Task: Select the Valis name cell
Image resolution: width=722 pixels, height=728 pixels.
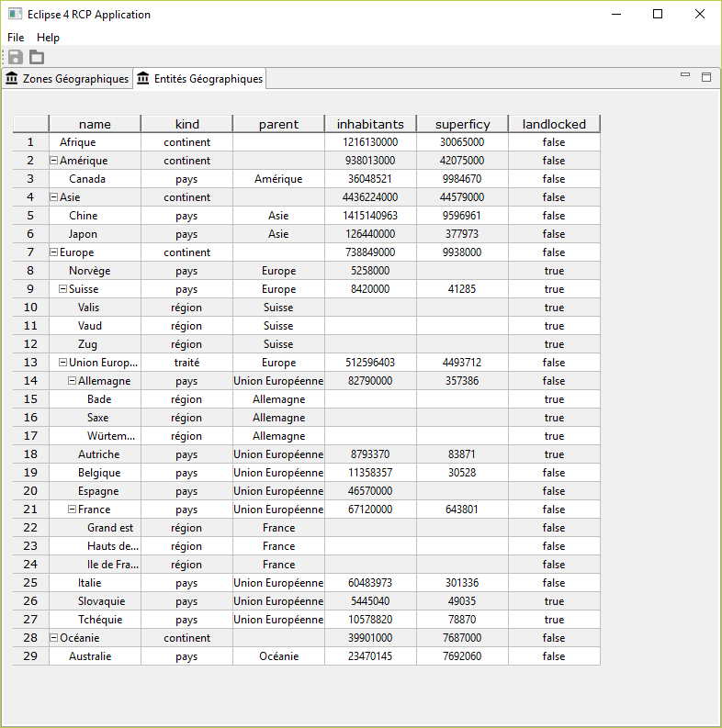Action: (x=95, y=308)
